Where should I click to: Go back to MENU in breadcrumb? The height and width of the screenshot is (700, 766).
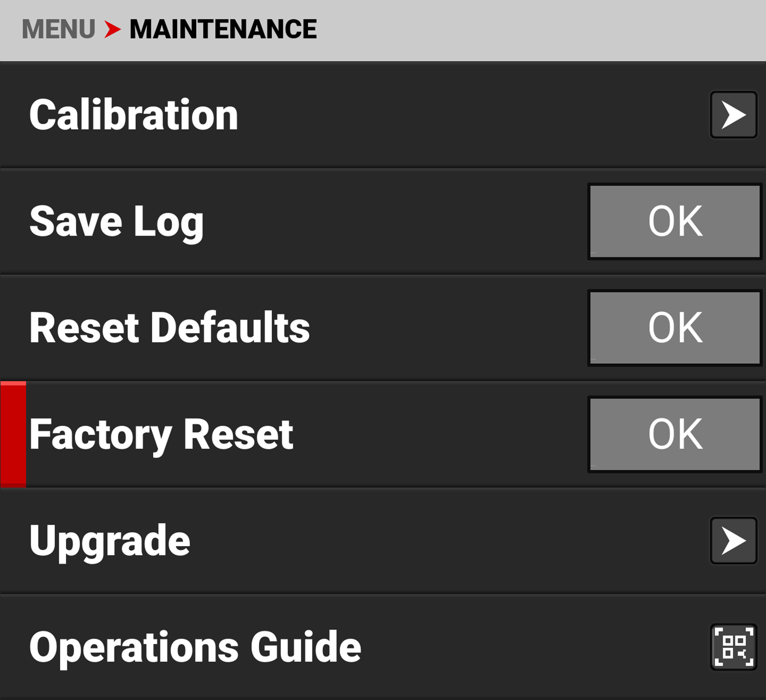[59, 29]
